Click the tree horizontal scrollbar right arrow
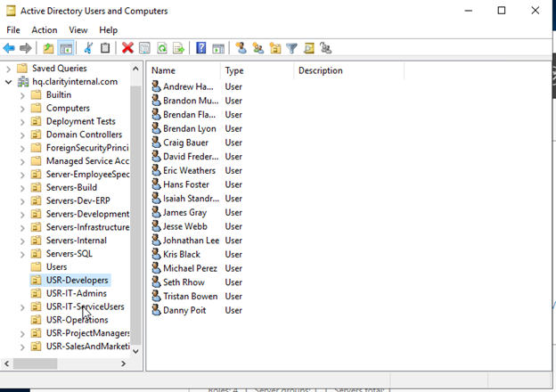This screenshot has height=392, width=556. 123,363
